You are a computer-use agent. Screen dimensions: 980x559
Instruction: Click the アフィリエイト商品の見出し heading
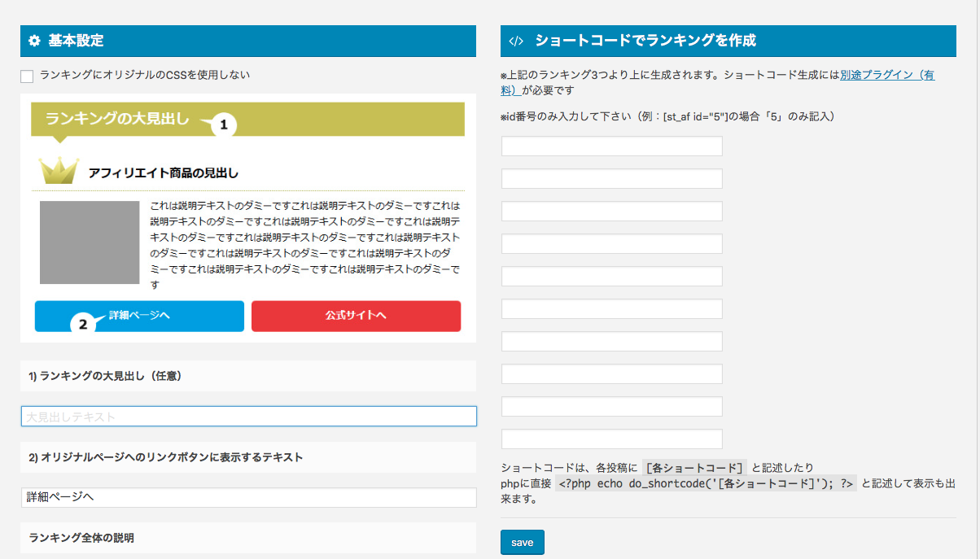tap(164, 173)
